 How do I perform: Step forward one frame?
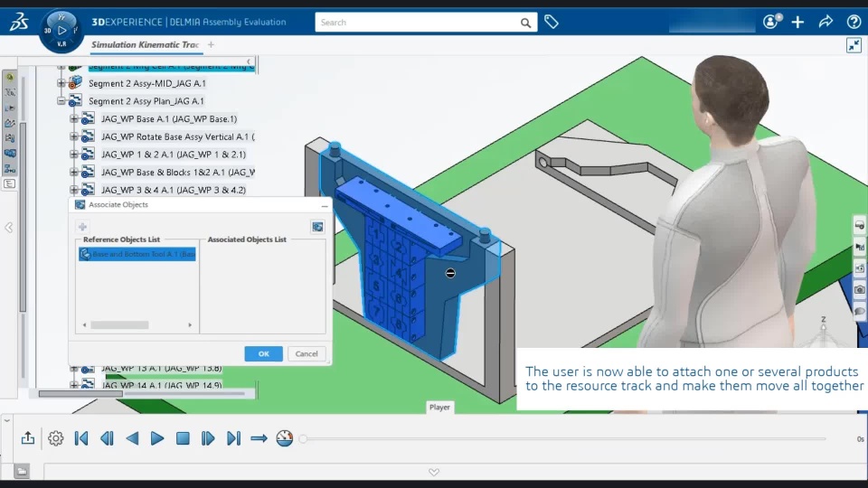click(x=208, y=438)
